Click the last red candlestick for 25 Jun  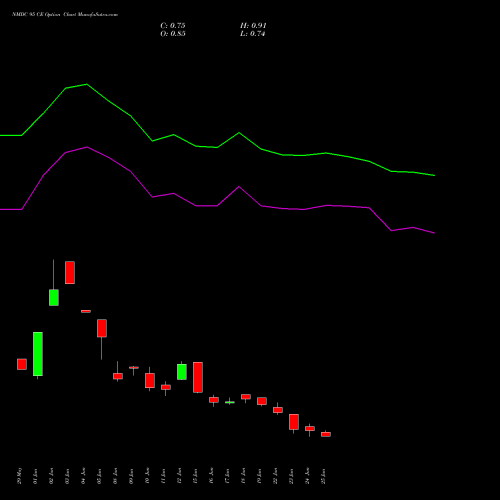click(x=326, y=434)
